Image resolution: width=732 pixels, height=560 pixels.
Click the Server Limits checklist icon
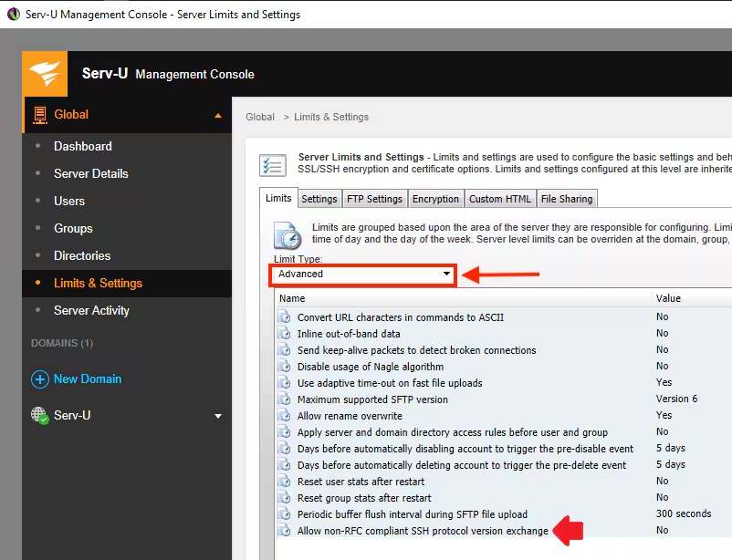click(273, 165)
